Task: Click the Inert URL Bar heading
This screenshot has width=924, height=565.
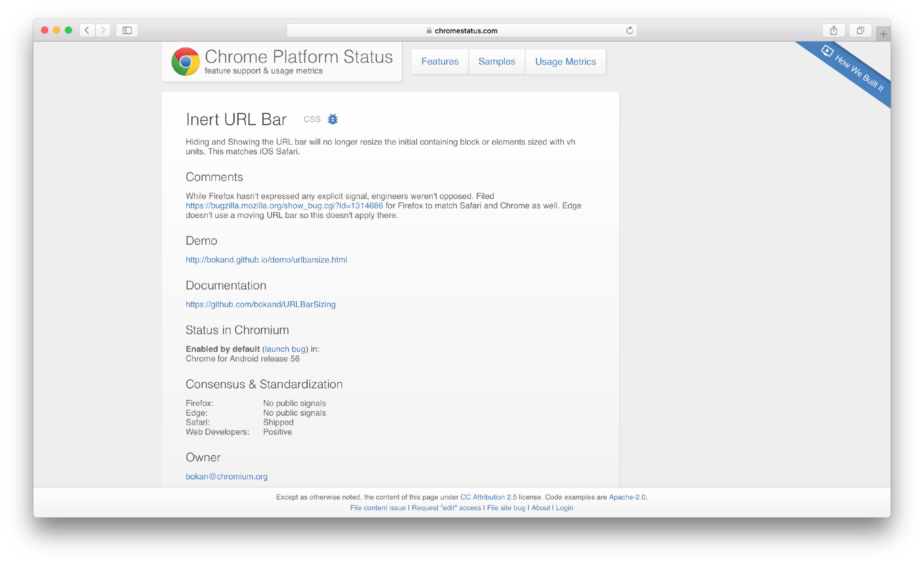Action: tap(236, 119)
